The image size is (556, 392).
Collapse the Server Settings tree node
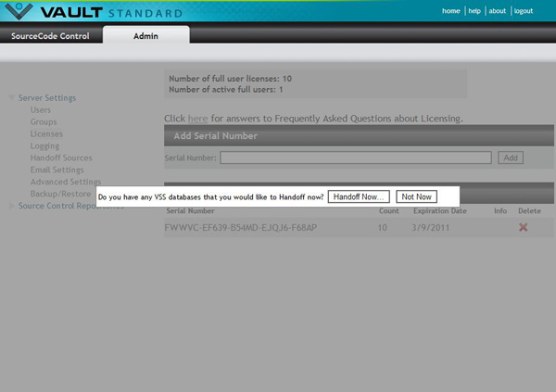click(x=11, y=97)
